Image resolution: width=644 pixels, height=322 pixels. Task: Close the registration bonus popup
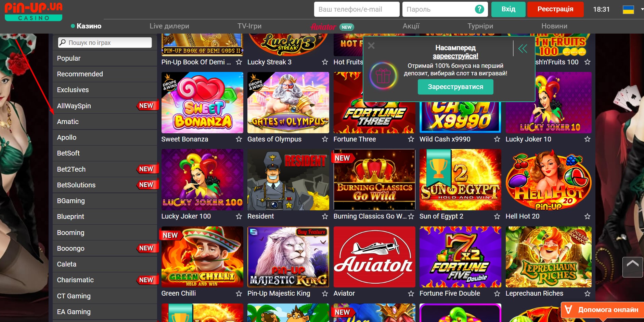pyautogui.click(x=371, y=46)
